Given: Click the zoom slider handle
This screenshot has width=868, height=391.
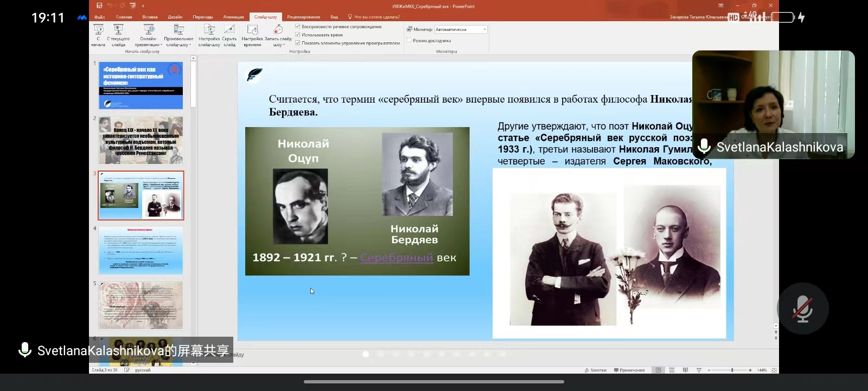Looking at the screenshot, I should pos(732,370).
